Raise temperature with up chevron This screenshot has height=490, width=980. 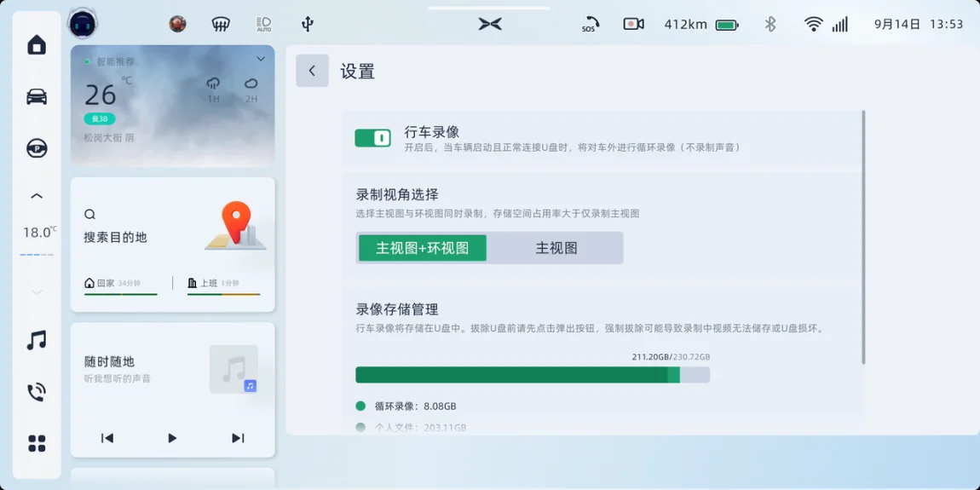[37, 197]
